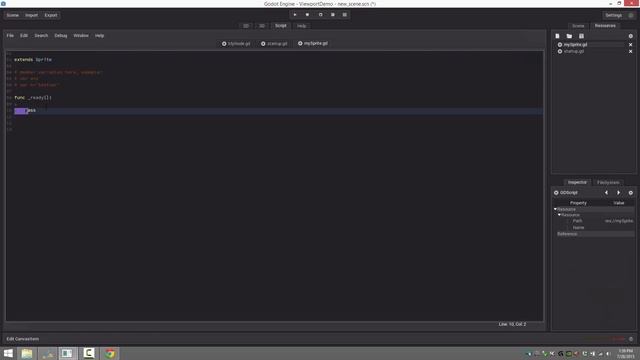
Task: Open the Chrome browser taskbar icon
Action: 110,353
